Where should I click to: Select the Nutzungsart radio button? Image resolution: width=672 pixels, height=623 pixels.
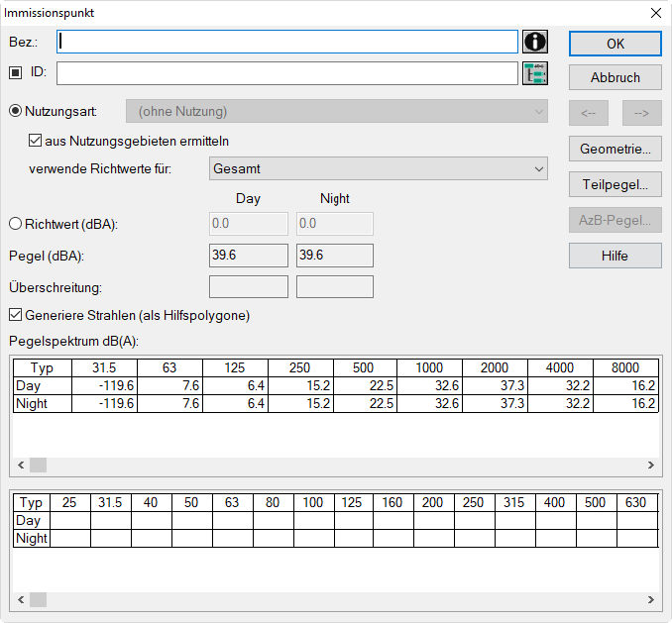click(16, 111)
